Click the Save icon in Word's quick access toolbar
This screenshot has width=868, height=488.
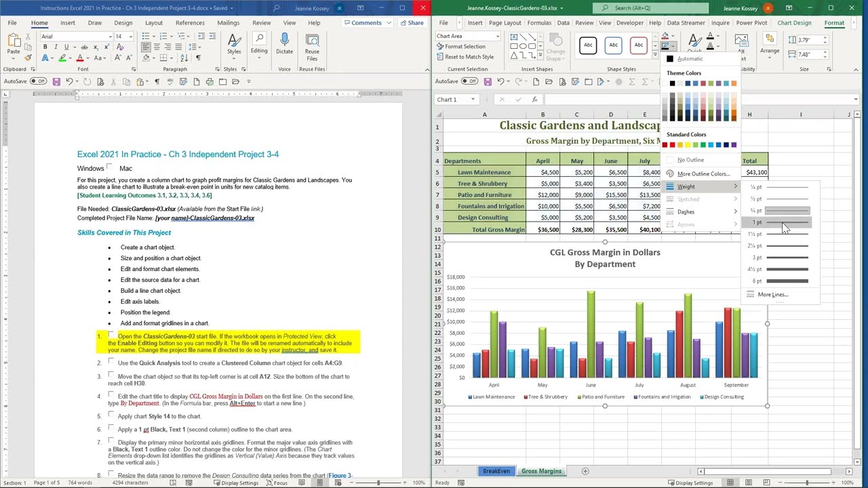pyautogui.click(x=56, y=81)
